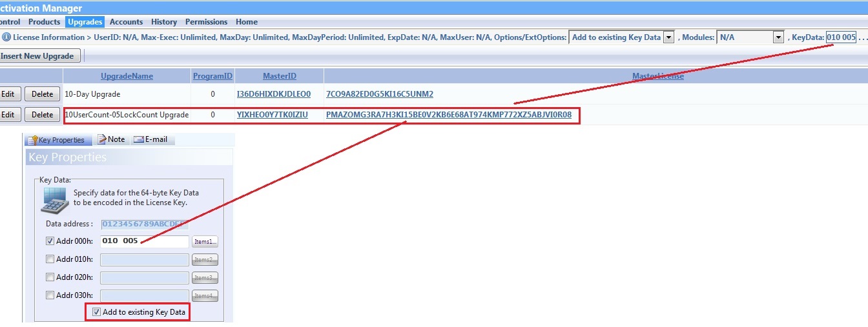Image resolution: width=868 pixels, height=327 pixels.
Task: Toggle Add to existing Key Data checkbox
Action: pos(97,312)
